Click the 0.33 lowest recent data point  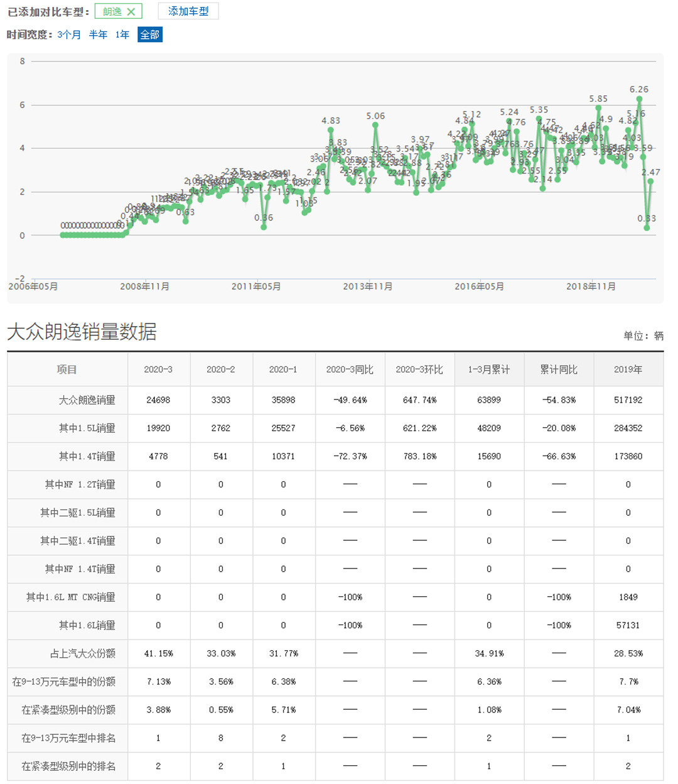point(647,227)
